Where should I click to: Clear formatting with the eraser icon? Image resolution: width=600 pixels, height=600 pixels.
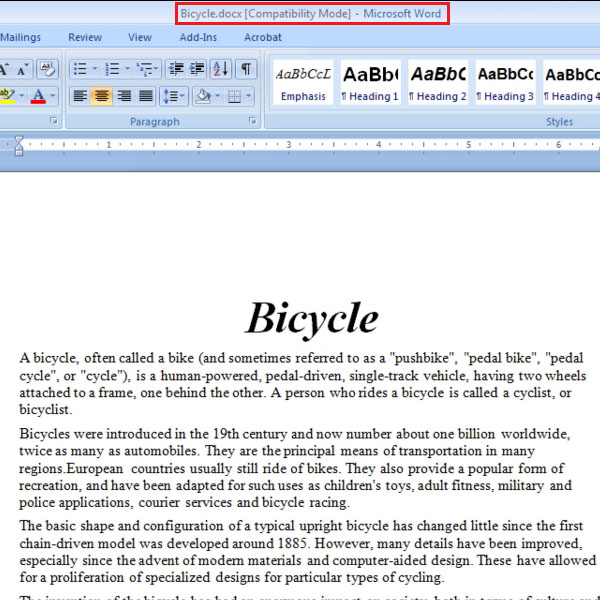[x=47, y=69]
